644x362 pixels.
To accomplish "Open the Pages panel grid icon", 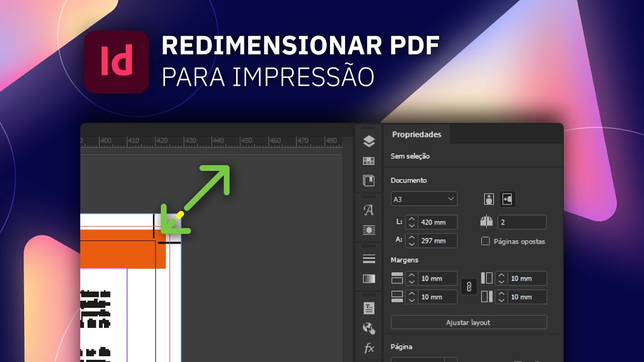I will (x=369, y=161).
